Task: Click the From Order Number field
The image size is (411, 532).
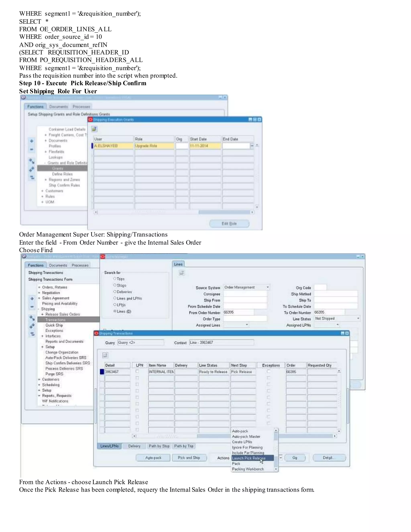Action: click(238, 312)
